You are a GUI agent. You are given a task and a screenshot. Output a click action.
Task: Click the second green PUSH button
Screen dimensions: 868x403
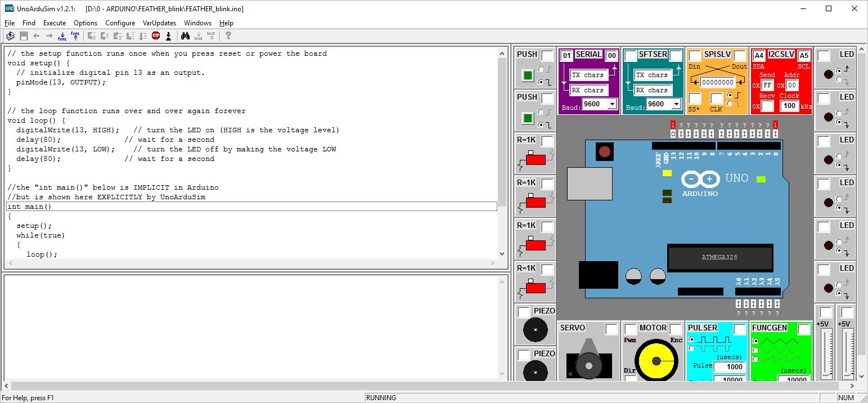point(527,118)
